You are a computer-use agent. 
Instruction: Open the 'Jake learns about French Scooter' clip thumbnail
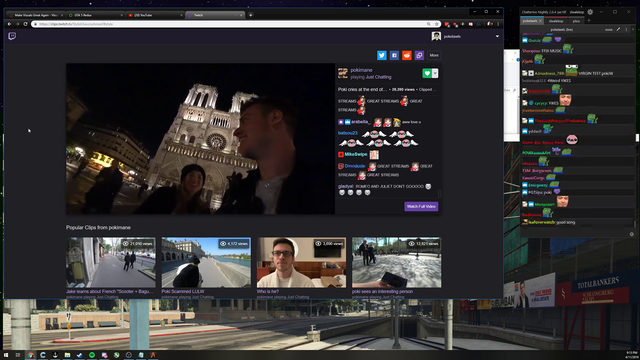pyautogui.click(x=111, y=262)
